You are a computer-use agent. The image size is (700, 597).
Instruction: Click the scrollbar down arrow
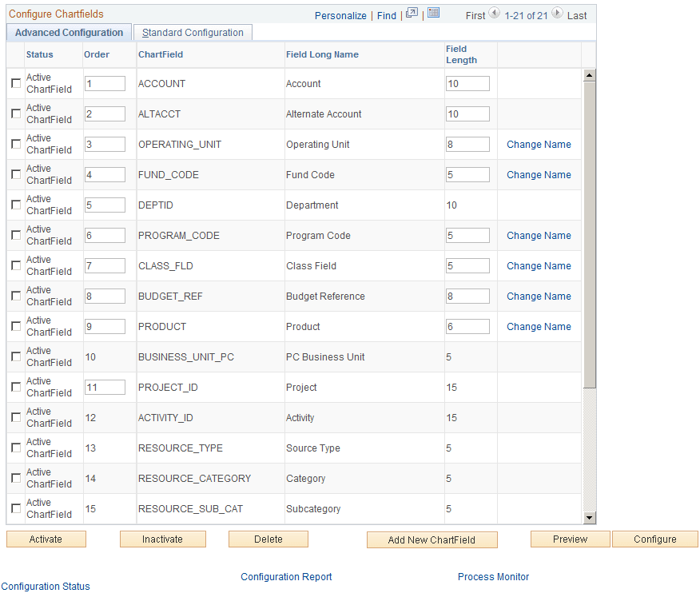point(590,517)
